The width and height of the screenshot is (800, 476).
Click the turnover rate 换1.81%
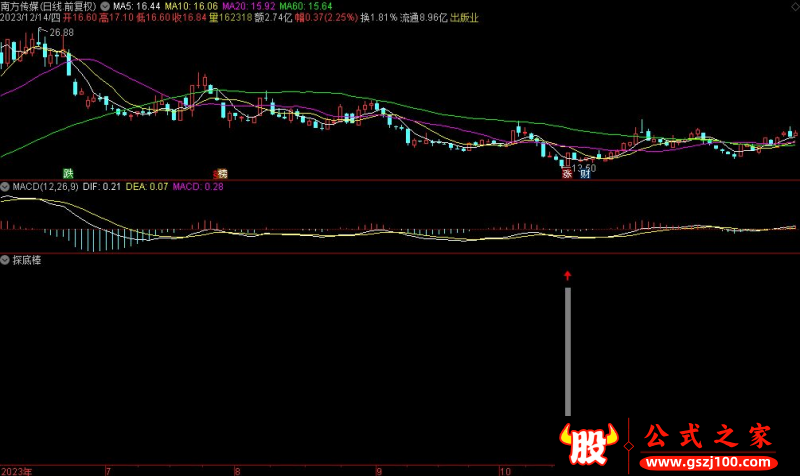click(x=379, y=18)
